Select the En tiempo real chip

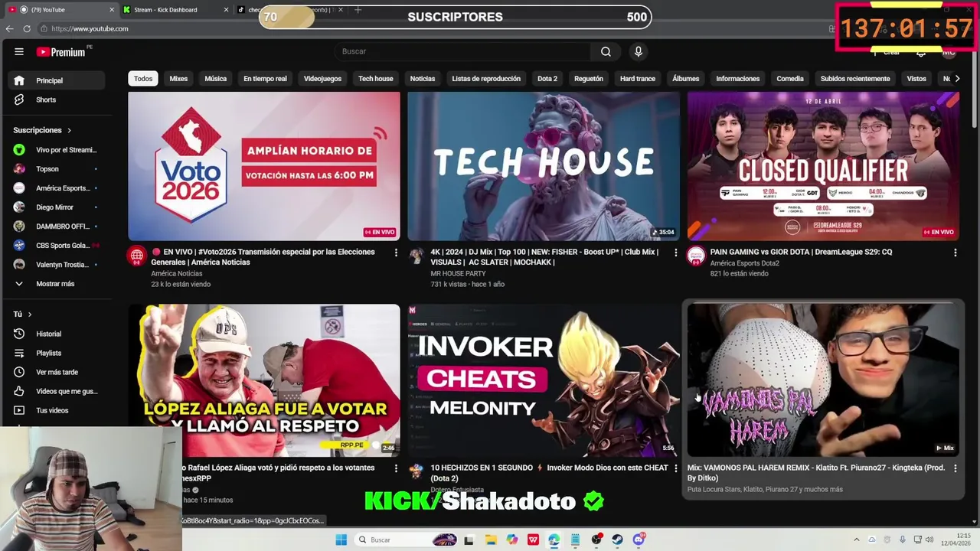[x=265, y=79]
